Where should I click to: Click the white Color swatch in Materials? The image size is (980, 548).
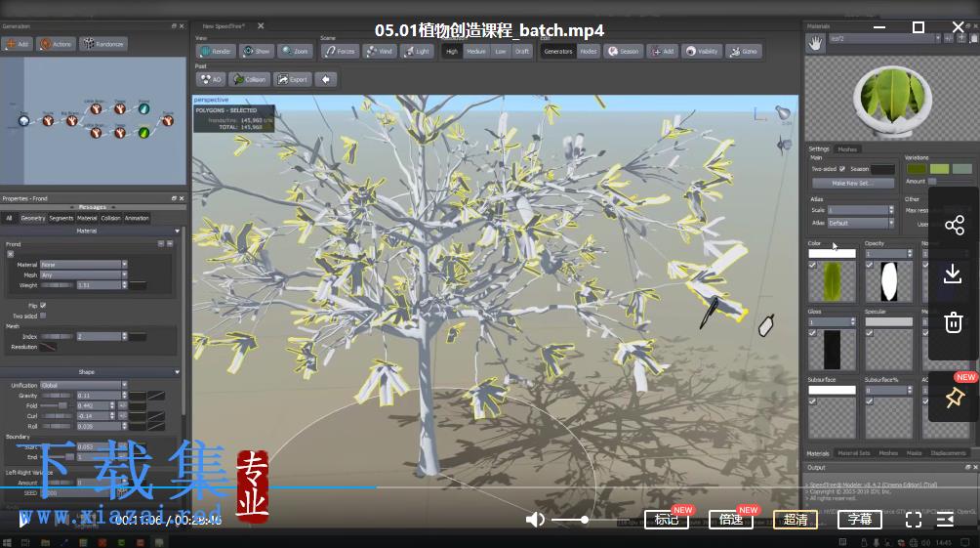[x=832, y=253]
